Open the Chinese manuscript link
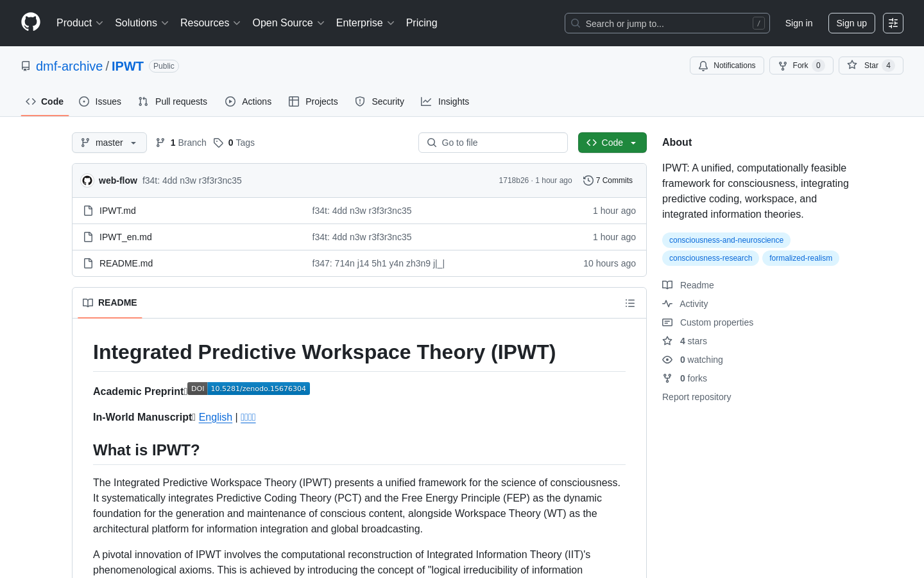Image resolution: width=924 pixels, height=578 pixels. coord(248,417)
